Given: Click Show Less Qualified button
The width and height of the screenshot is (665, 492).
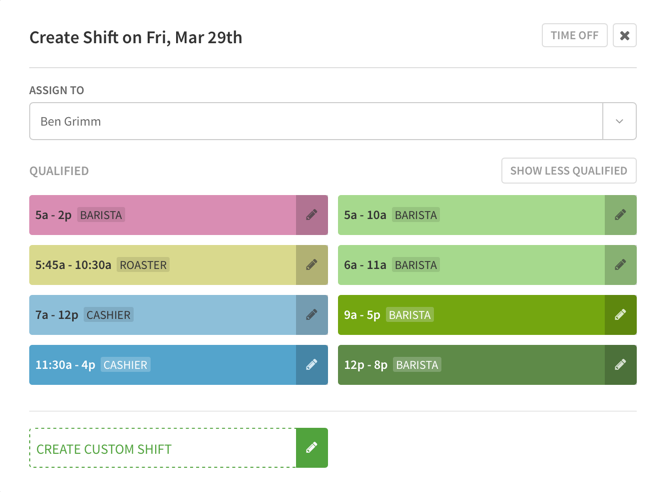Looking at the screenshot, I should [569, 171].
